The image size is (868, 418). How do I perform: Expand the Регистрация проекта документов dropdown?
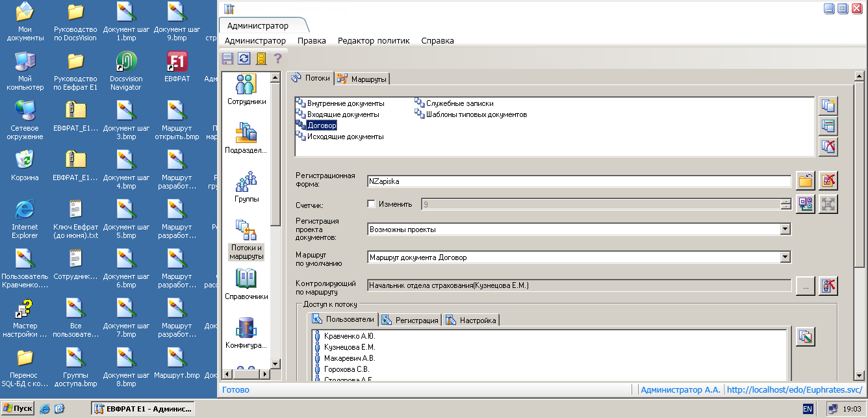(785, 229)
